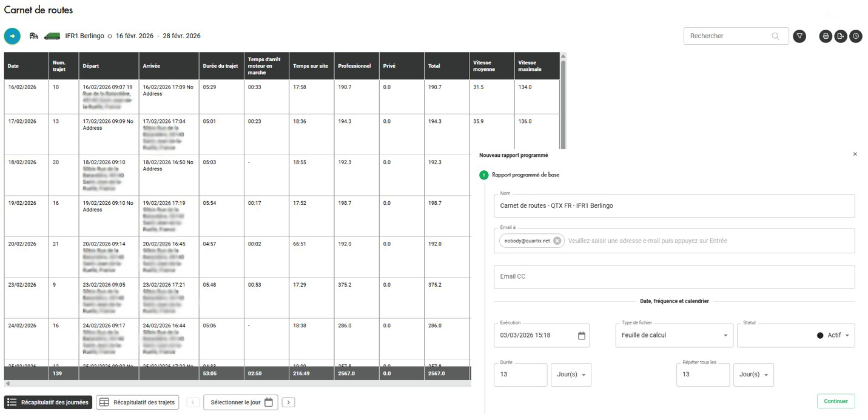Close the Nouveau rapport programmé panel
868x420 pixels.
(855, 155)
